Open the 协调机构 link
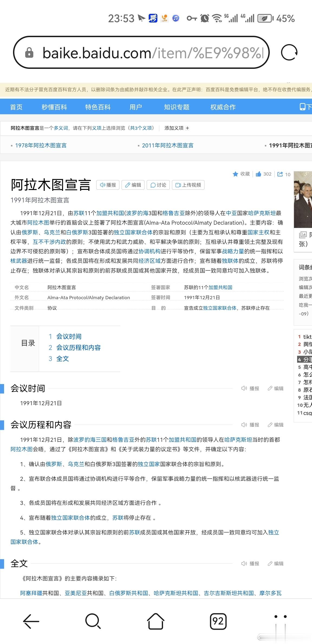The image size is (312, 644). [x=149, y=251]
